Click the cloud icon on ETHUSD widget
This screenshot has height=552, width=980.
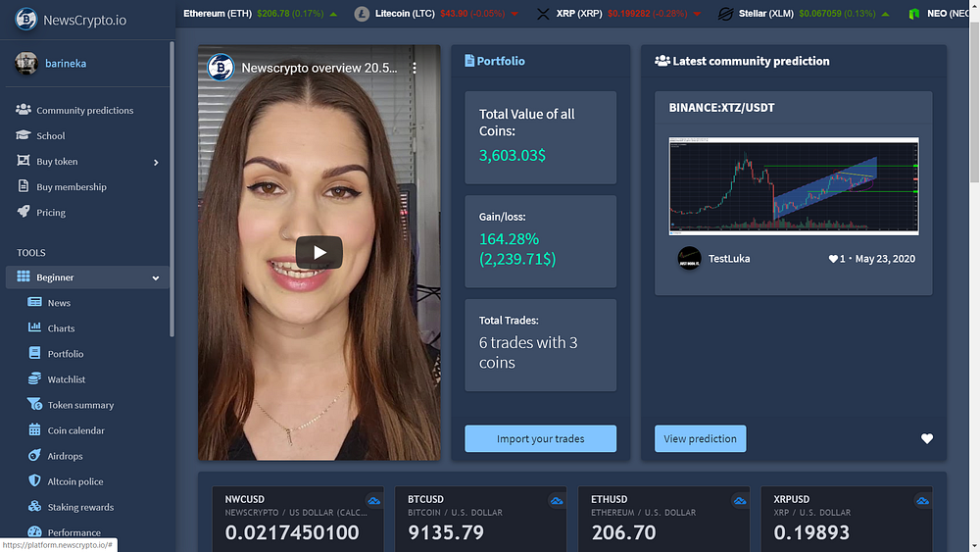tap(740, 501)
